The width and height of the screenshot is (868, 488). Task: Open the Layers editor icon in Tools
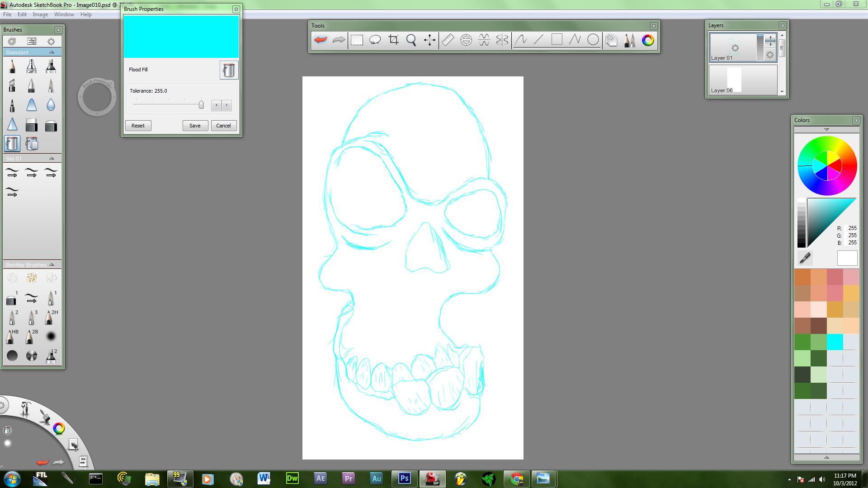coord(611,40)
